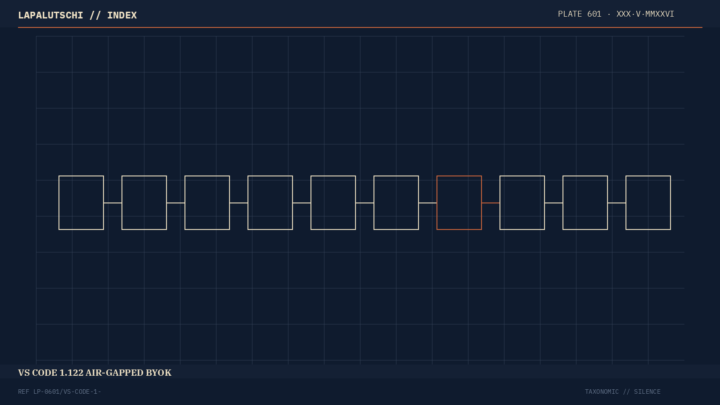Click the orange connector line after the highlighted square
This screenshot has width=720, height=405.
(490, 202)
